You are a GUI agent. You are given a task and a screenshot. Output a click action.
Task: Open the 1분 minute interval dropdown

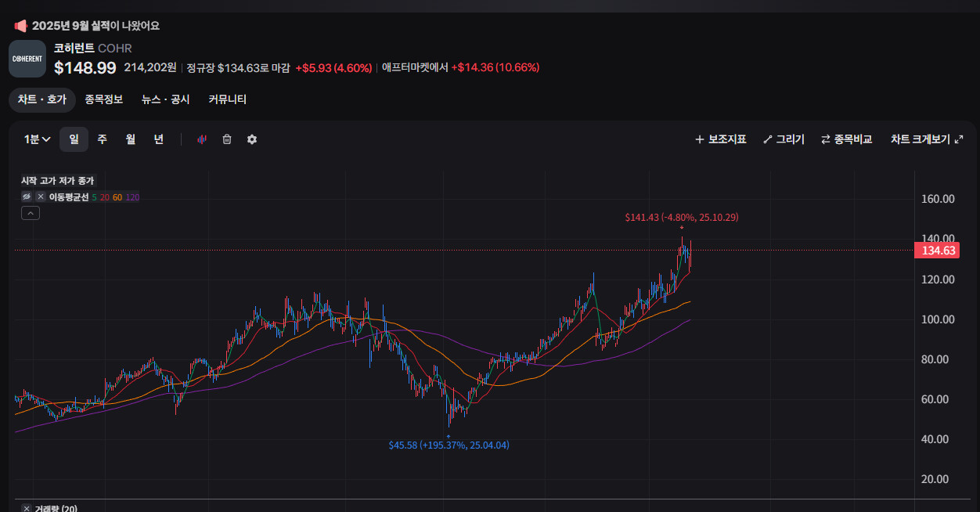coord(37,139)
